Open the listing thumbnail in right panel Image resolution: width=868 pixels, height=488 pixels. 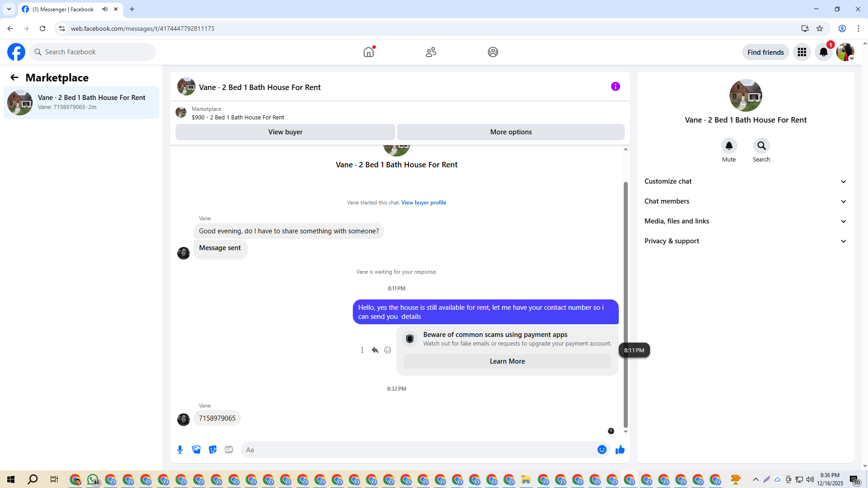click(746, 95)
